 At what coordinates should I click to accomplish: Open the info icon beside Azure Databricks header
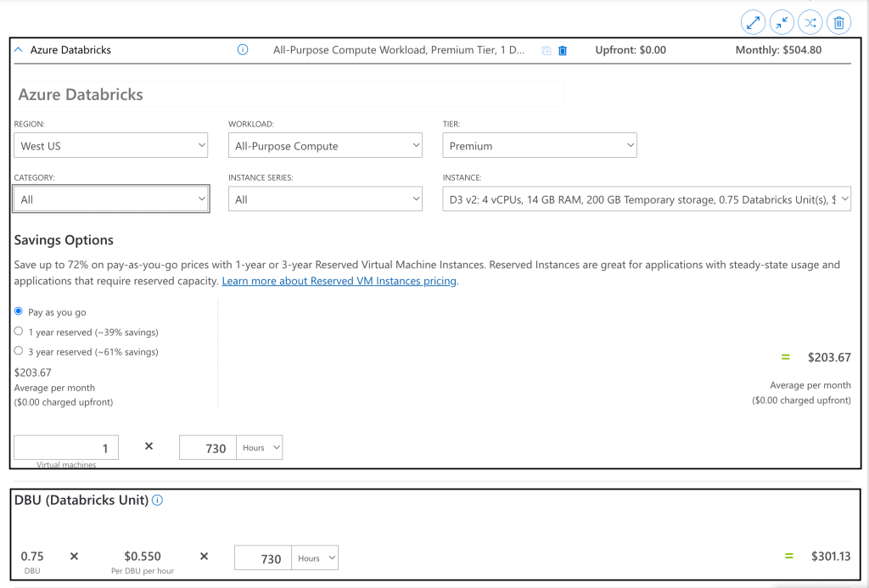coord(243,50)
